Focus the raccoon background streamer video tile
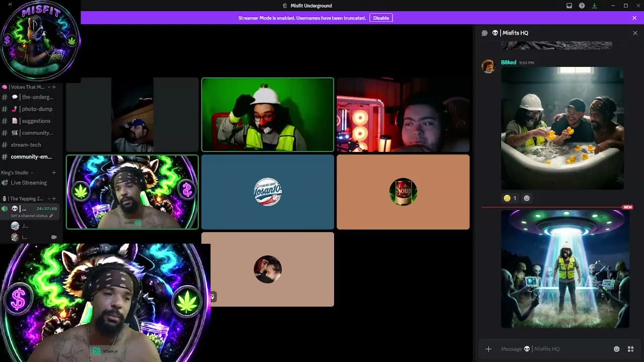This screenshot has height=362, width=644. [x=132, y=192]
